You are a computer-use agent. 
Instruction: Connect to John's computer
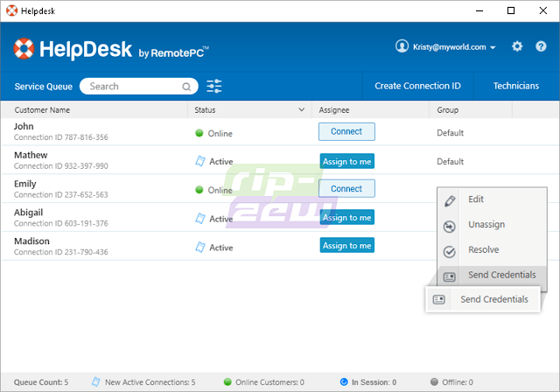[x=346, y=131]
